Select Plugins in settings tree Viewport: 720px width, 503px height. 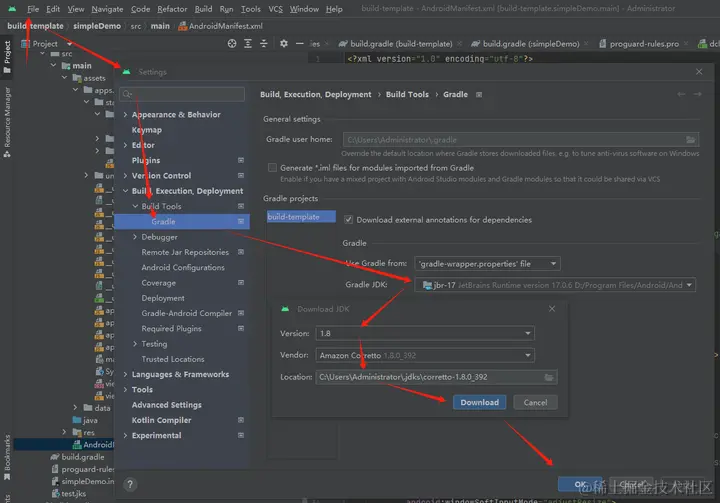146,160
